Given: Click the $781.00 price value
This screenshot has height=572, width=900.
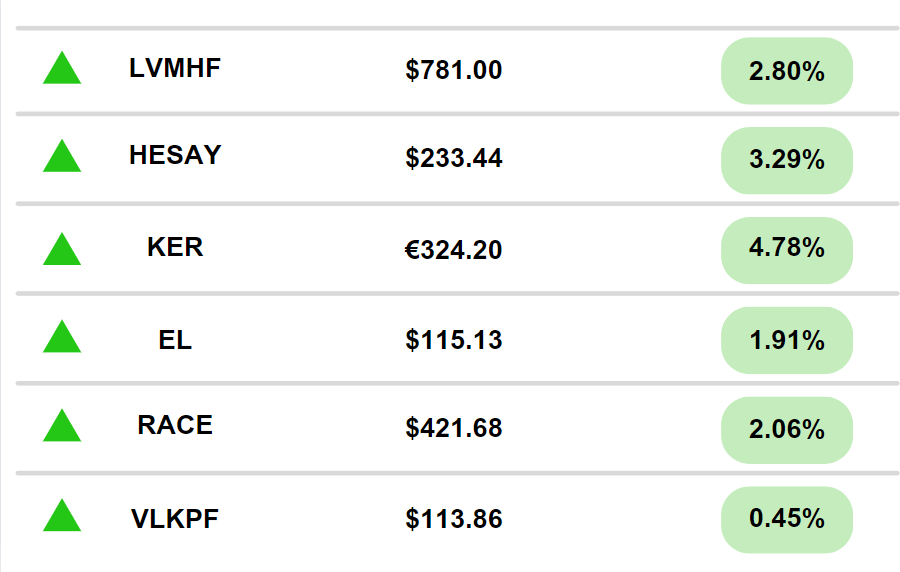Looking at the screenshot, I should coord(454,71).
